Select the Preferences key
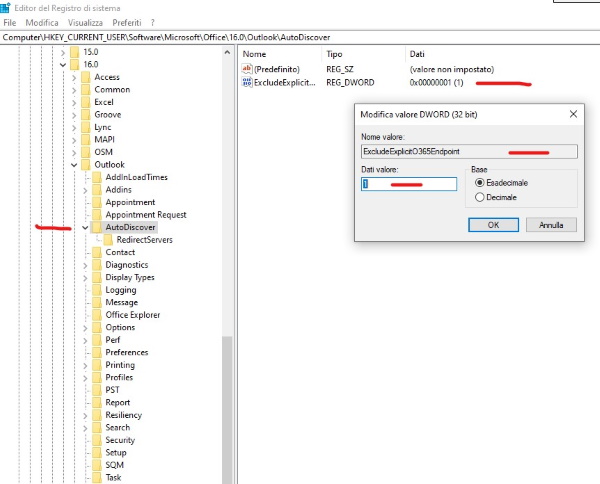Screen dimensions: 600x484 pos(127,352)
